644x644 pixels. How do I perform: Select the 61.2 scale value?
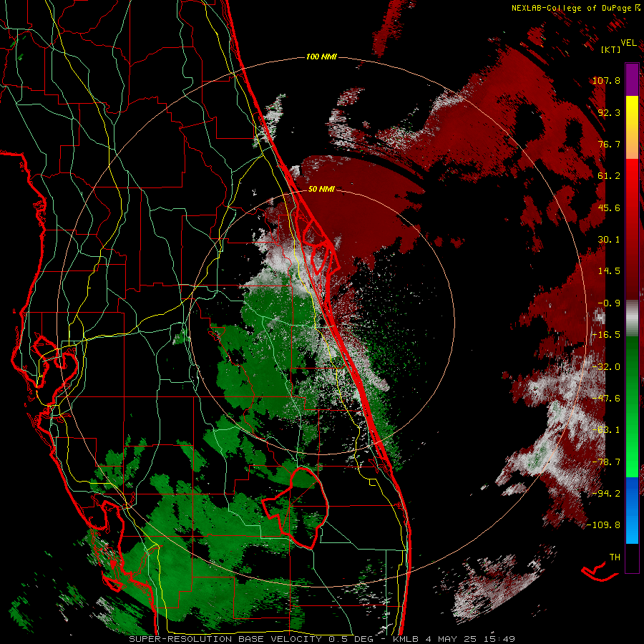(x=609, y=176)
